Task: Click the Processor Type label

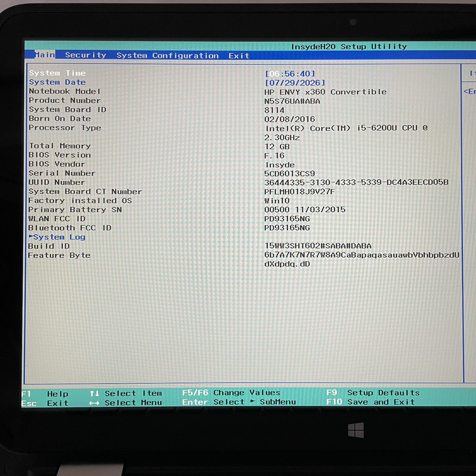Action: click(x=65, y=128)
